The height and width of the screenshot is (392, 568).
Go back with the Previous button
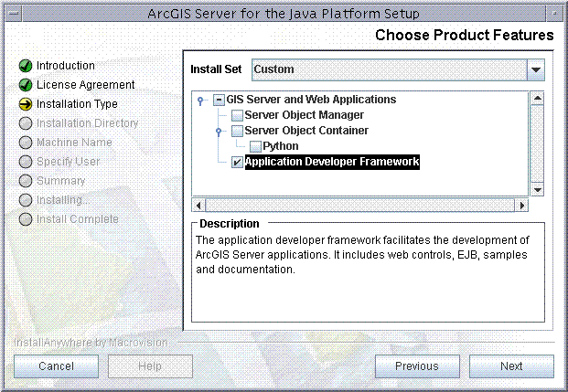pyautogui.click(x=417, y=366)
